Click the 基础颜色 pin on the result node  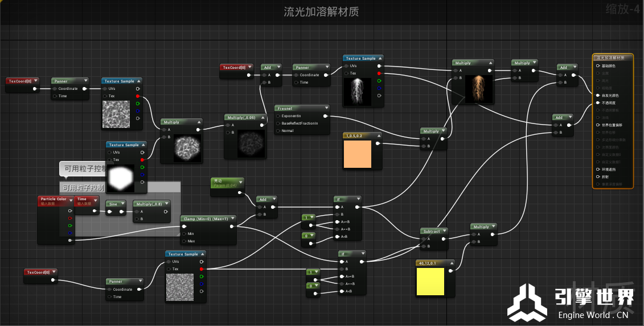pyautogui.click(x=597, y=65)
